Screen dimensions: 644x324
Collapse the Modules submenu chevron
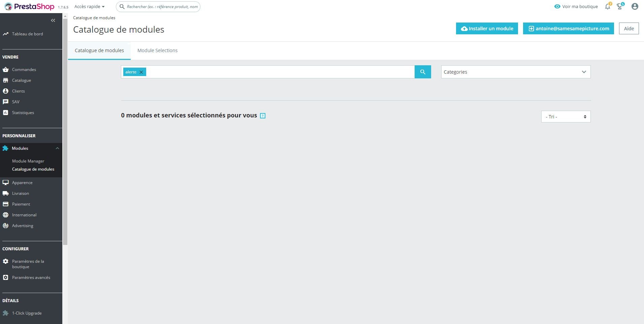pos(57,148)
